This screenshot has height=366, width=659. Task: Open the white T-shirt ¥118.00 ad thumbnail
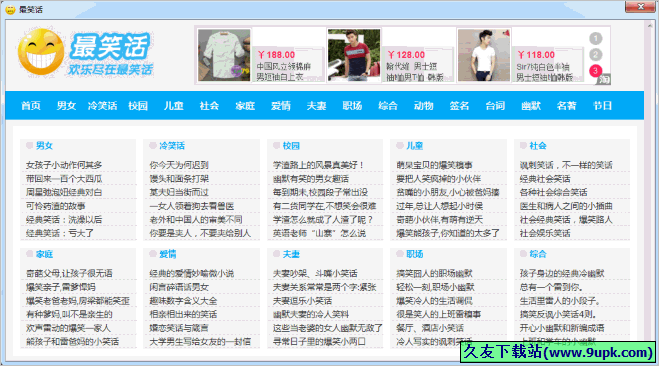click(x=484, y=55)
